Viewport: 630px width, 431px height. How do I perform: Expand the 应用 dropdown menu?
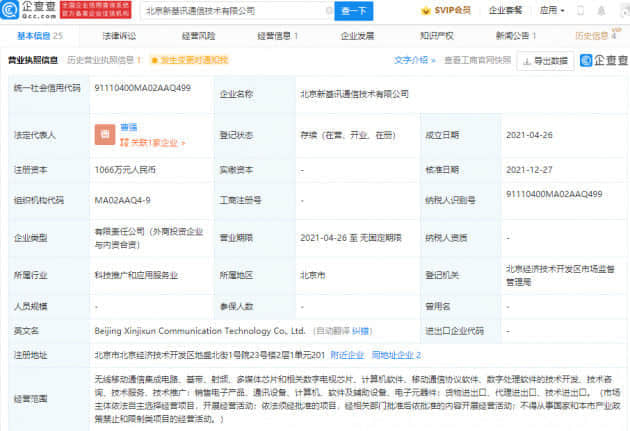pyautogui.click(x=552, y=10)
